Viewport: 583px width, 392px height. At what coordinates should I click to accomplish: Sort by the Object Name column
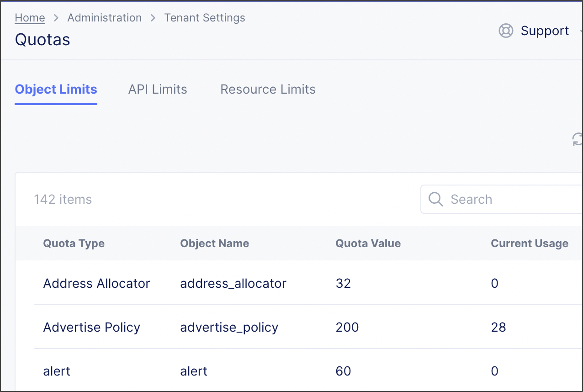pos(214,243)
